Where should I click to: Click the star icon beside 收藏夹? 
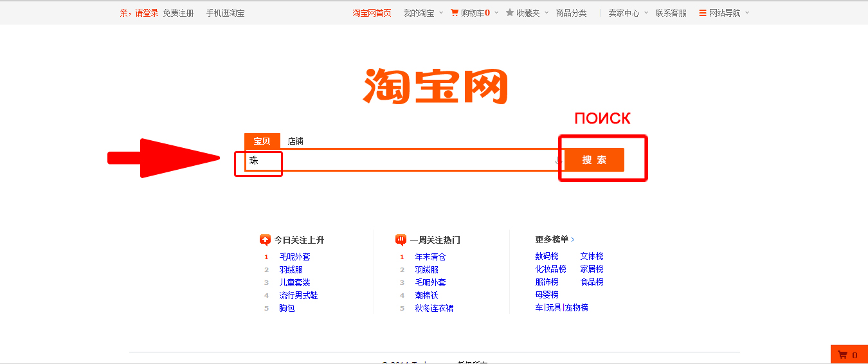click(x=510, y=12)
